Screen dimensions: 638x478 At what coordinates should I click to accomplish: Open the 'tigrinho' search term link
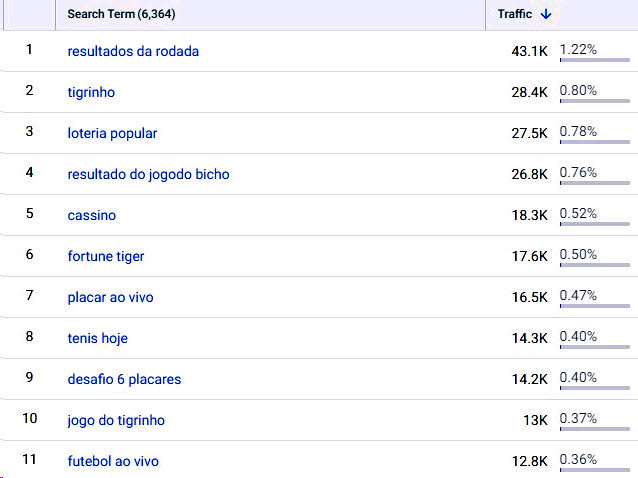click(91, 92)
